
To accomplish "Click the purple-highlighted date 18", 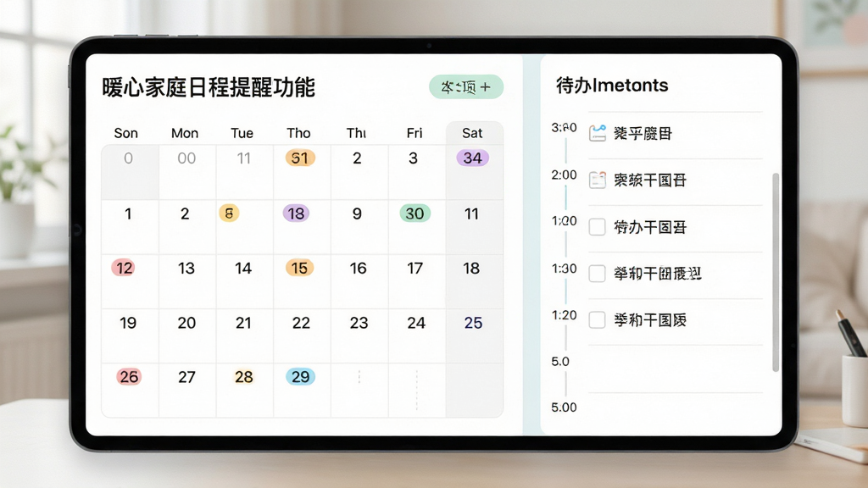I will click(296, 213).
